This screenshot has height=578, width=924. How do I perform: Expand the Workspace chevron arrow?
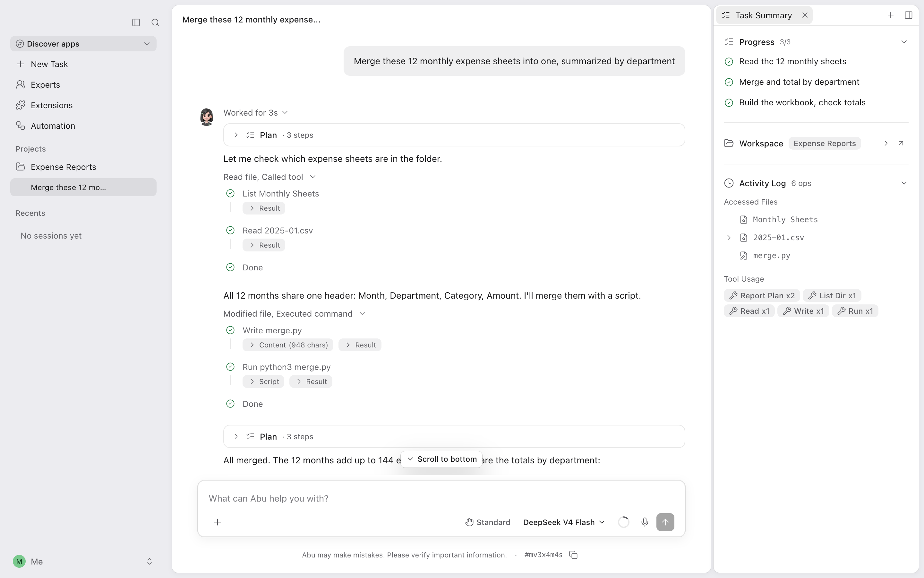coord(886,143)
